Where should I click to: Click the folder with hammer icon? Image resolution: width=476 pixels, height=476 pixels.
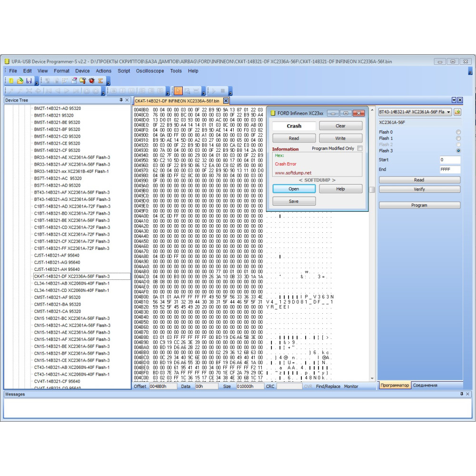[82, 81]
